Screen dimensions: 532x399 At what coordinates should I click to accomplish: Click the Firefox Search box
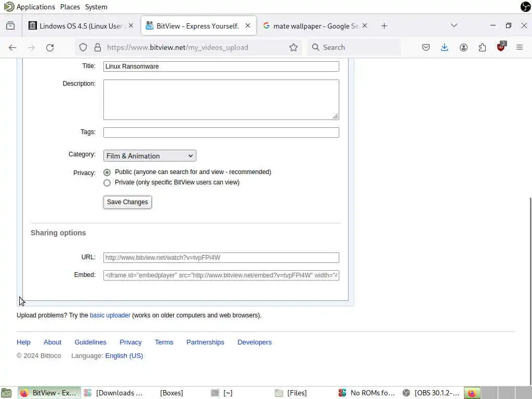click(x=354, y=47)
